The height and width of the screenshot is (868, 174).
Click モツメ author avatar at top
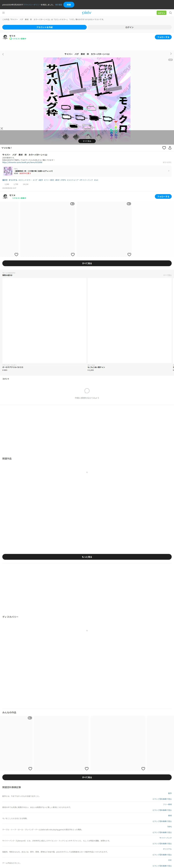coord(5,37)
